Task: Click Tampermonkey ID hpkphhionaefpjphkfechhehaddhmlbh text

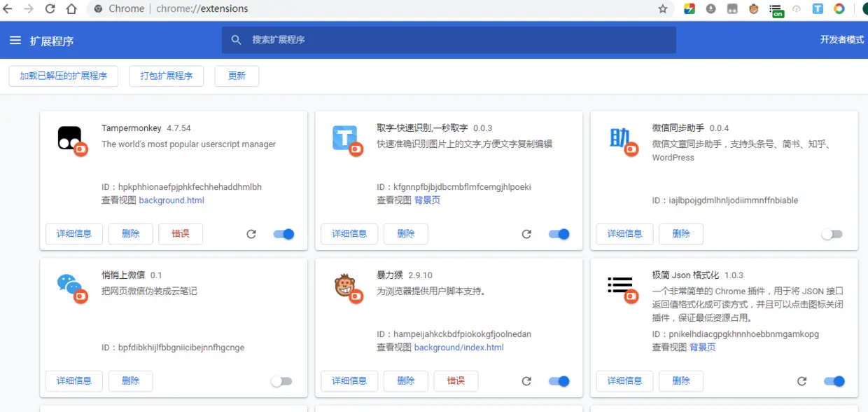Action: click(x=181, y=187)
